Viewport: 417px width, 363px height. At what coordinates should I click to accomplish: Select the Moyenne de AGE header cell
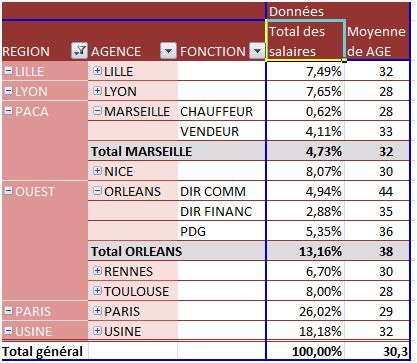point(377,41)
